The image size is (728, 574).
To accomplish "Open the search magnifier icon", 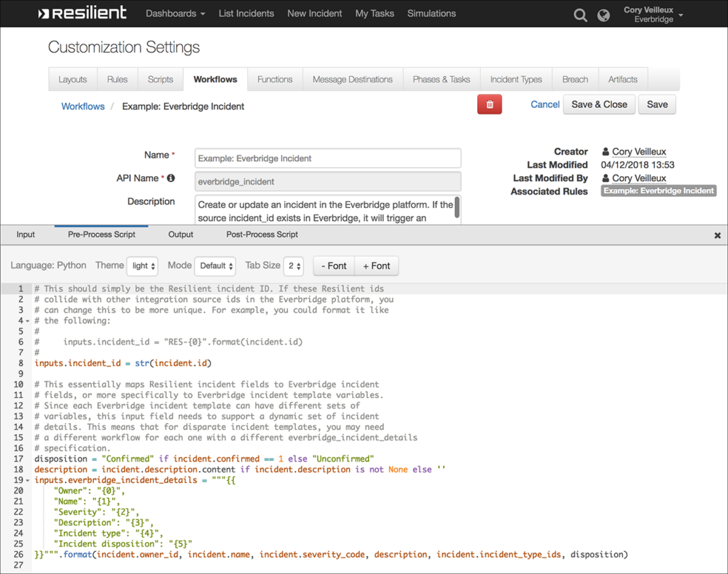I will point(580,16).
